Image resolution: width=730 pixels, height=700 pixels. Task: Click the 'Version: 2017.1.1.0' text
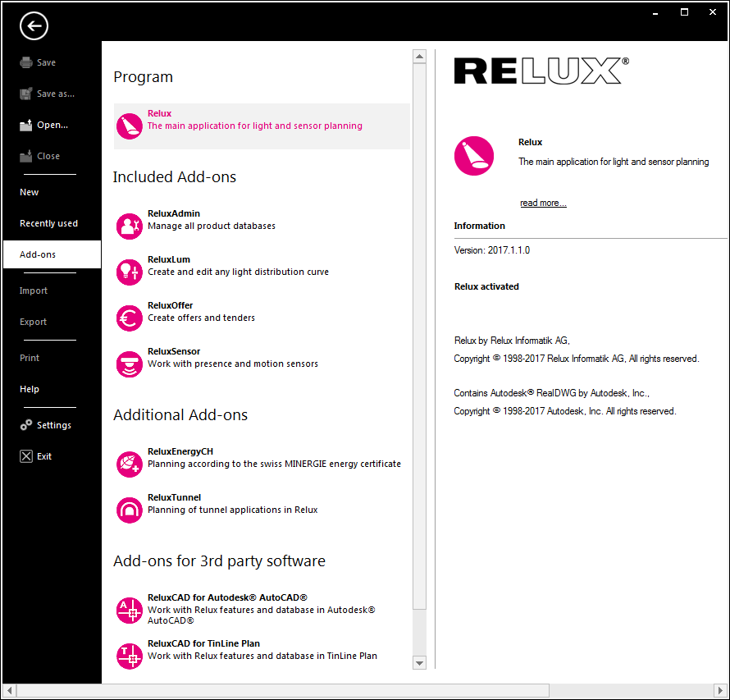coord(491,250)
